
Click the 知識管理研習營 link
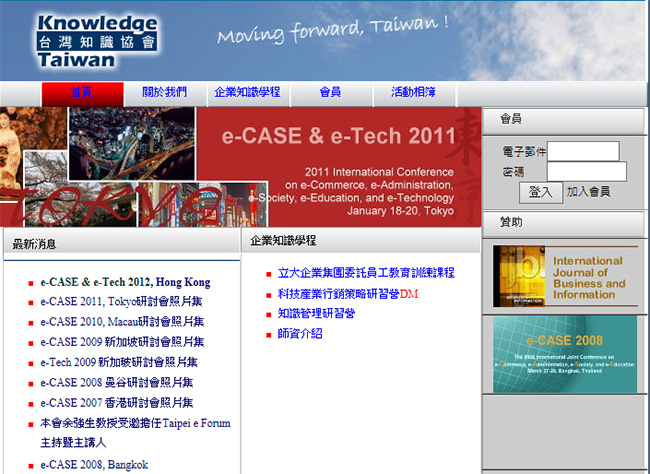tap(316, 314)
